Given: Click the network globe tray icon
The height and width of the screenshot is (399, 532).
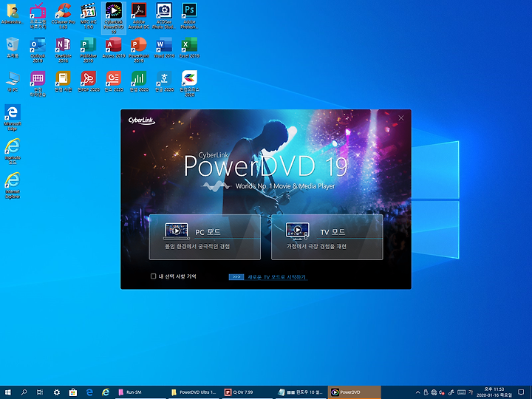Looking at the screenshot, I should coord(434,392).
